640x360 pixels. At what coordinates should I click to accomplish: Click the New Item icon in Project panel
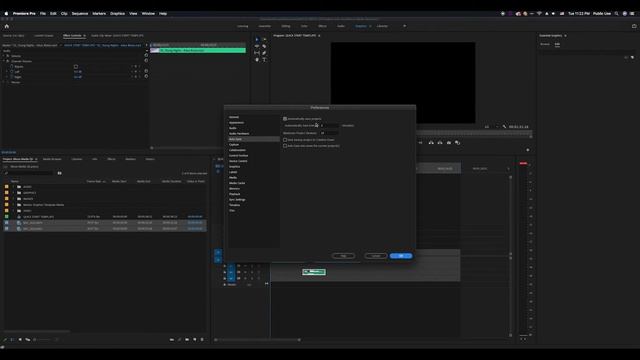click(x=195, y=339)
